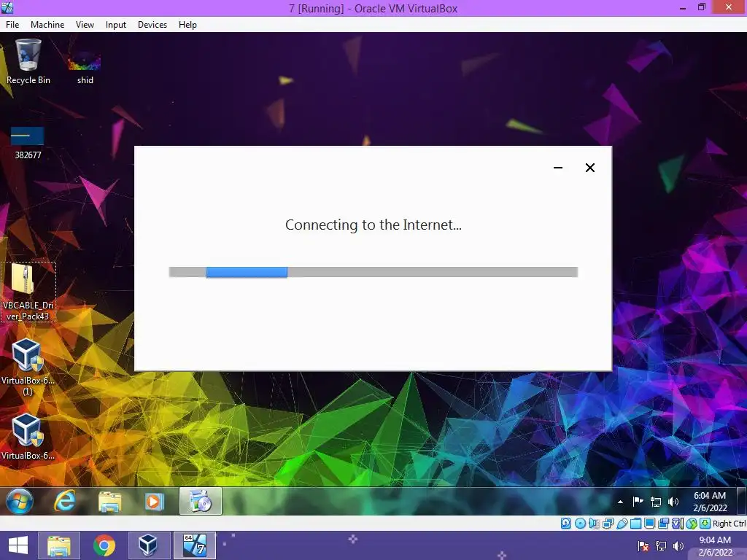
Task: Open Action Center flag in guest tray
Action: pyautogui.click(x=638, y=502)
